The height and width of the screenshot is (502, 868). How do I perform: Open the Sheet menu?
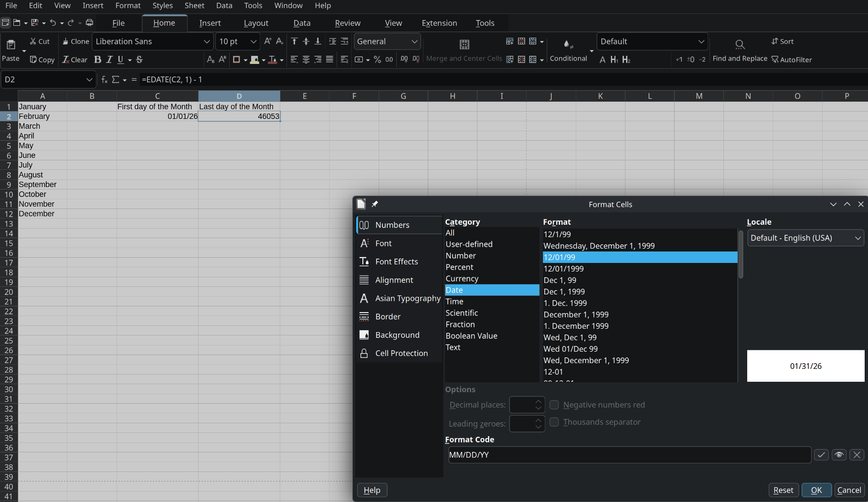point(194,6)
